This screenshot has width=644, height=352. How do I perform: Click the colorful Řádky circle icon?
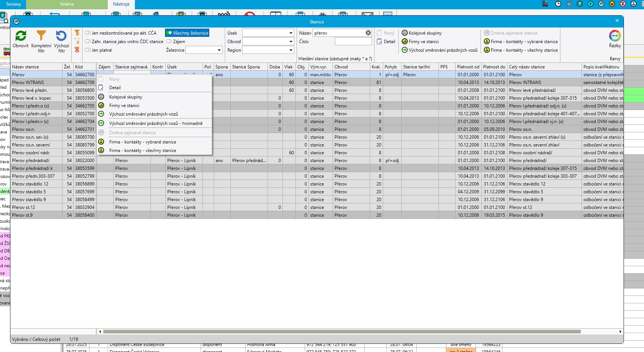(615, 36)
